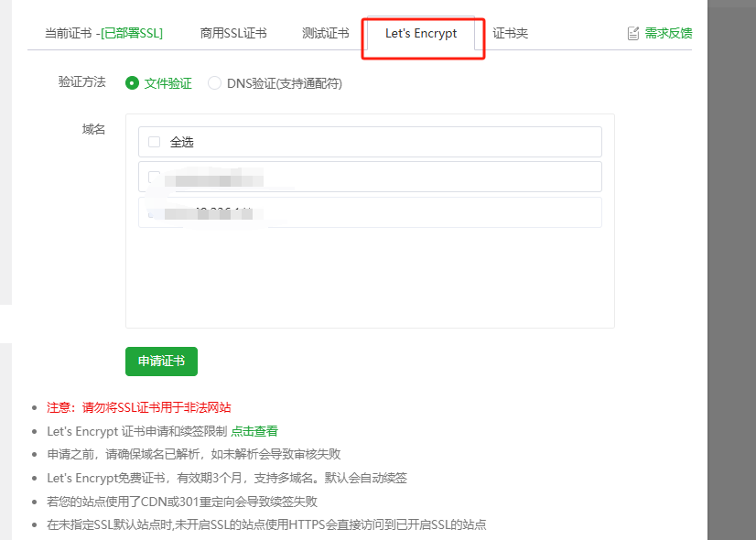
Task: Select the Let's Encrypt tab
Action: [421, 33]
